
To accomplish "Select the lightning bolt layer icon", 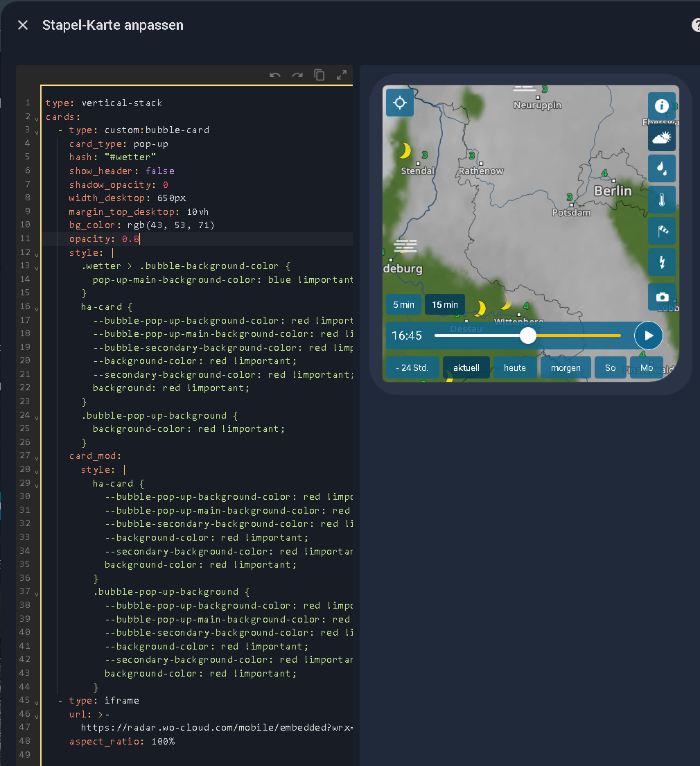I will coord(662,262).
